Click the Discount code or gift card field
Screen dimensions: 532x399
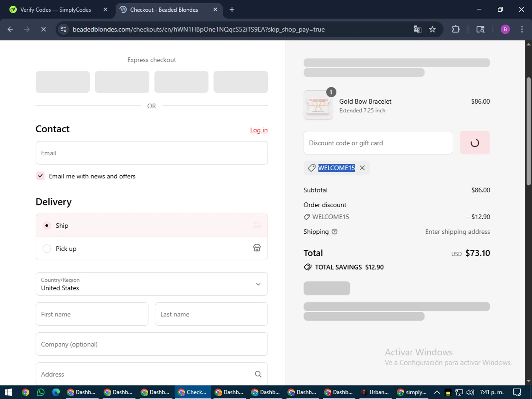click(378, 143)
